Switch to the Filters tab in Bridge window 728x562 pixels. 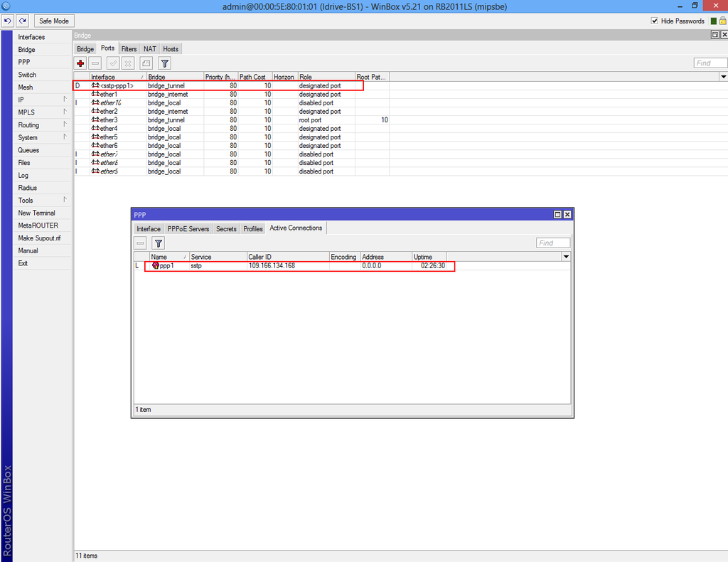click(x=129, y=48)
